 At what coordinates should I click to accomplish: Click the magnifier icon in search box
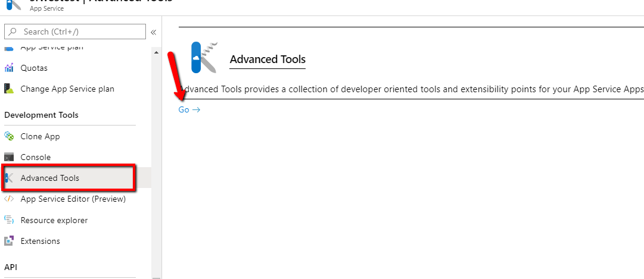(13, 32)
